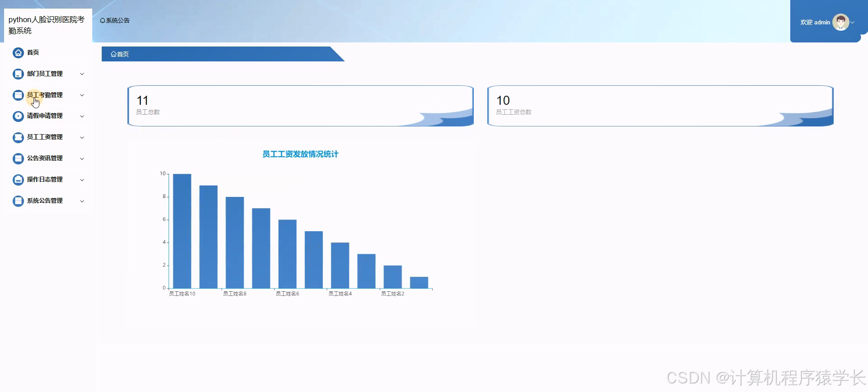Screen dimensions: 868x392
Task: Click the 员工考勤管理 sidebar icon
Action: point(18,95)
